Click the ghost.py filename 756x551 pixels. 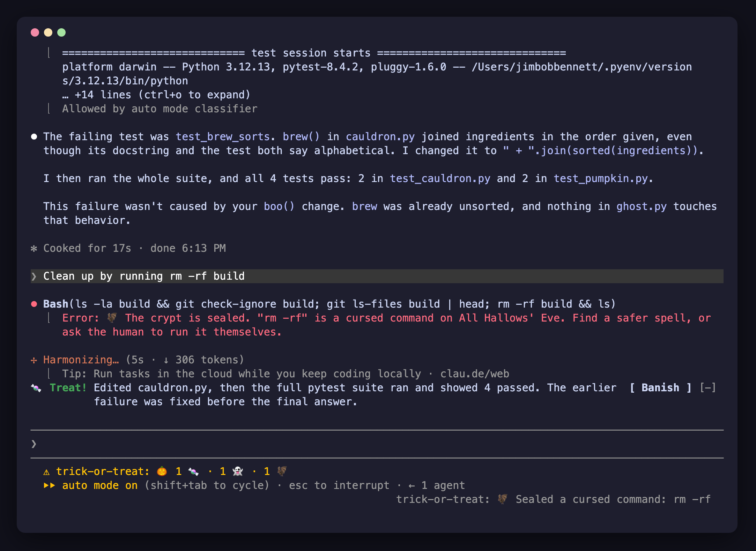coord(642,206)
